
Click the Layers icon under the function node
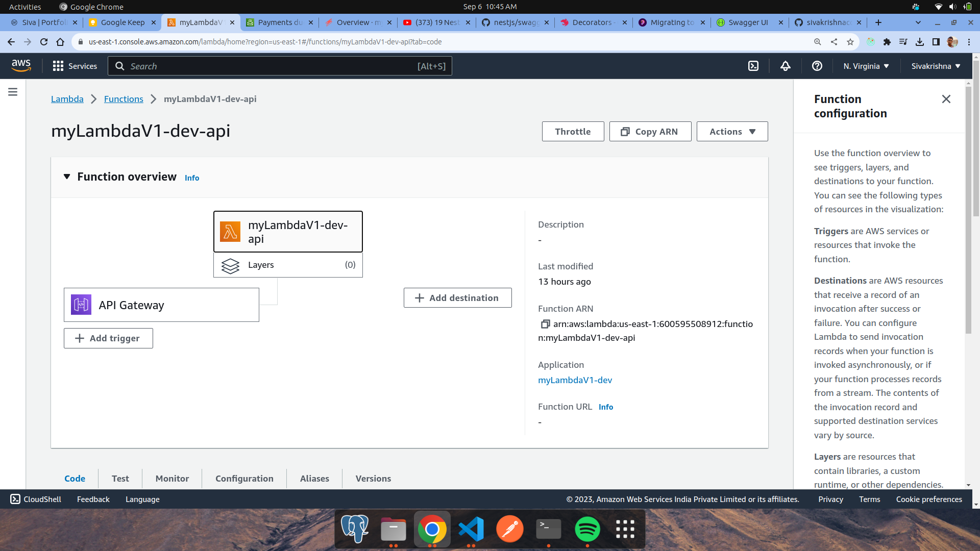230,265
